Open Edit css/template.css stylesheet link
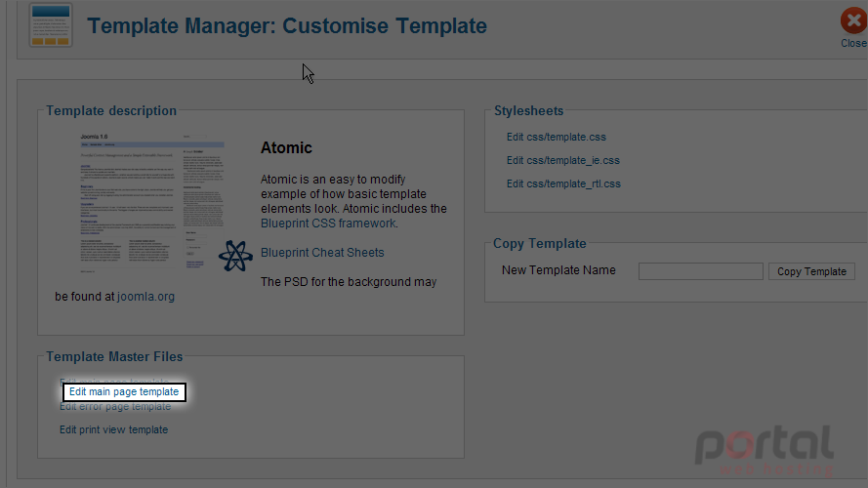This screenshot has height=488, width=868. tap(556, 137)
